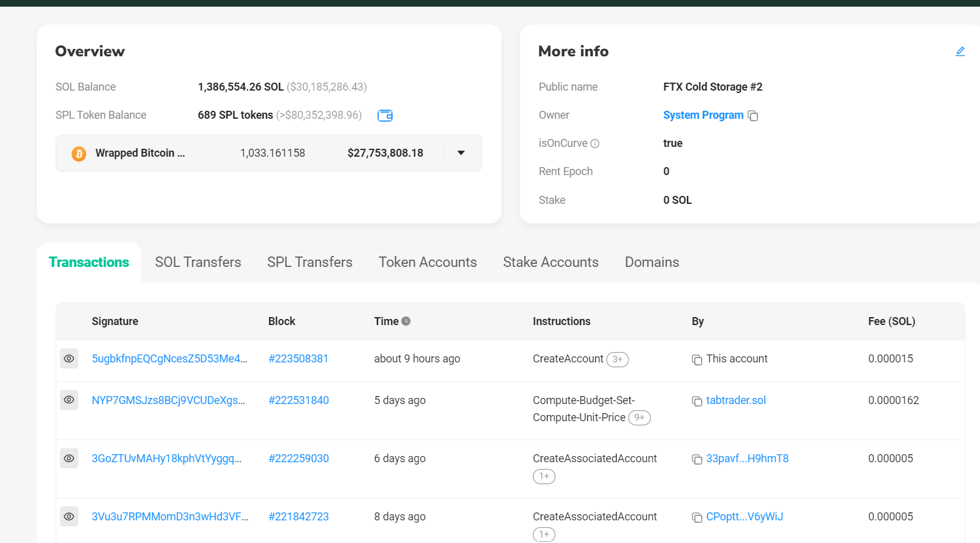Copy the System Program owner address

(753, 116)
